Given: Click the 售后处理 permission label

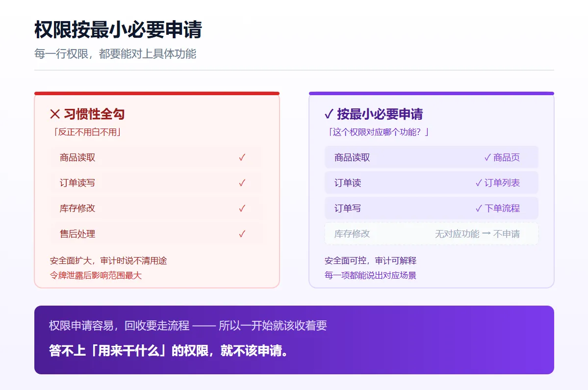Looking at the screenshot, I should pyautogui.click(x=77, y=234).
